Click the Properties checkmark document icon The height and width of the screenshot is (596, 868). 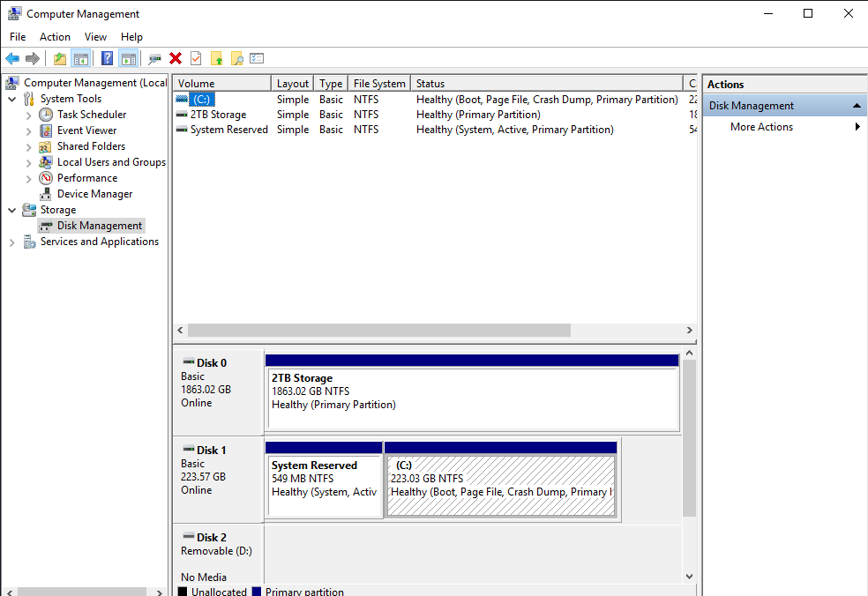(x=196, y=58)
